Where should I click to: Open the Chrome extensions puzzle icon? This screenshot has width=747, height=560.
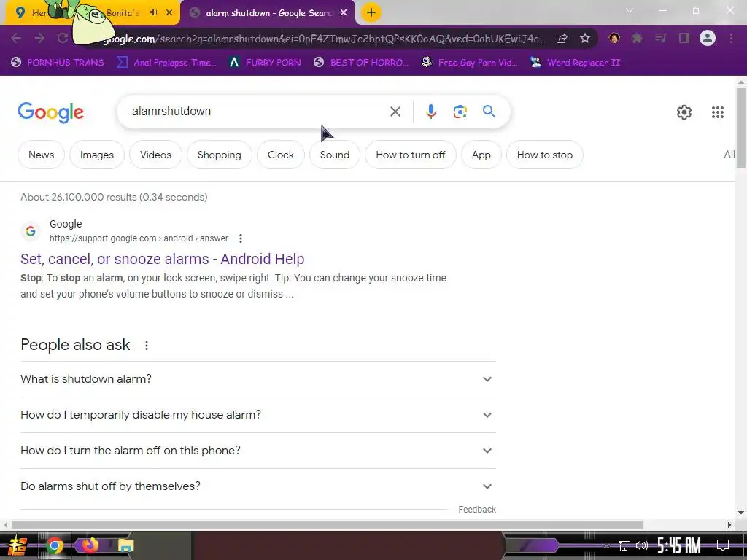[x=637, y=38]
